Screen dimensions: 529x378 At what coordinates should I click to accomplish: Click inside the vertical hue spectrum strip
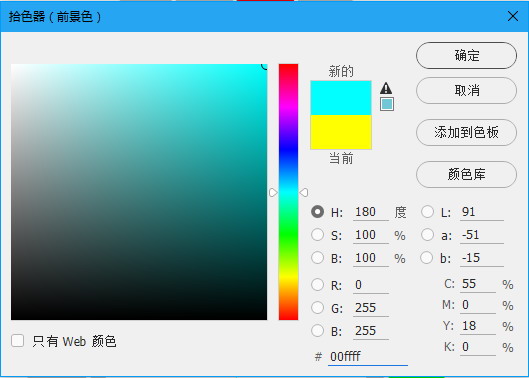coord(288,192)
